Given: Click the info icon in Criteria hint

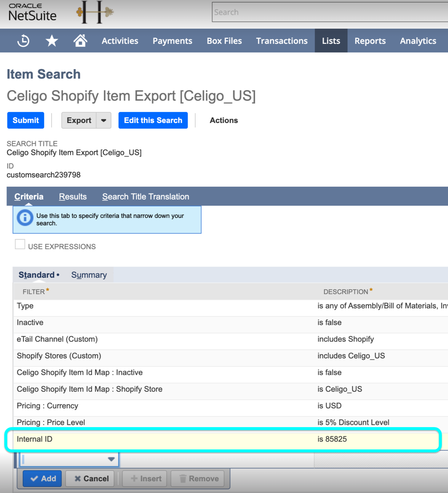Looking at the screenshot, I should click(x=25, y=218).
